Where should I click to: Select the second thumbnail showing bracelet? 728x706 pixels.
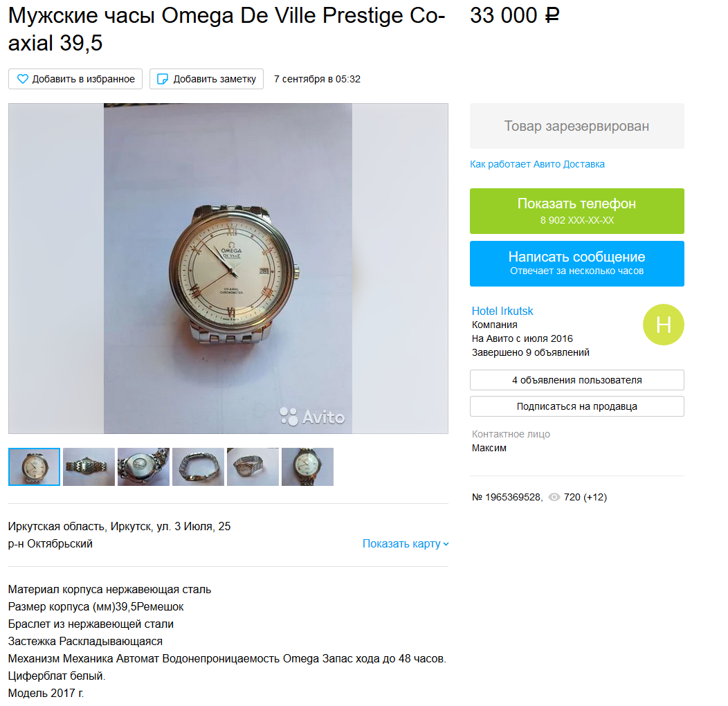click(x=89, y=467)
